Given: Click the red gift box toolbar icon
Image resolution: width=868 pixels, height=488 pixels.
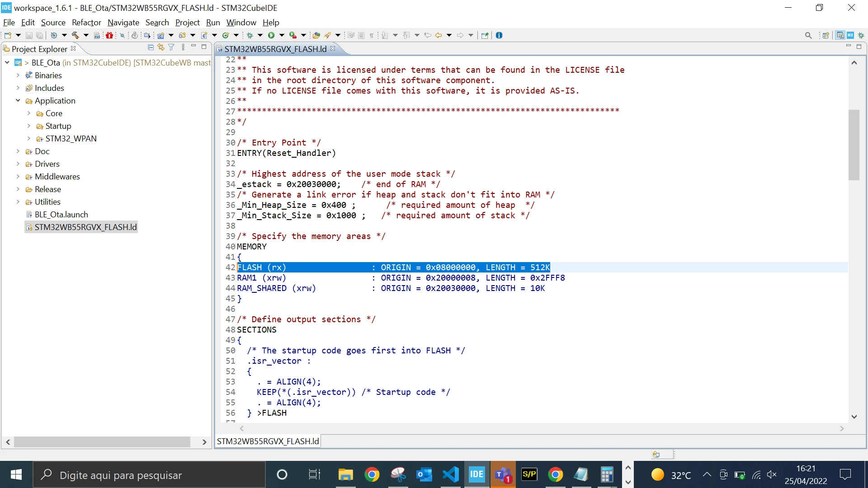Looking at the screenshot, I should coord(109,35).
